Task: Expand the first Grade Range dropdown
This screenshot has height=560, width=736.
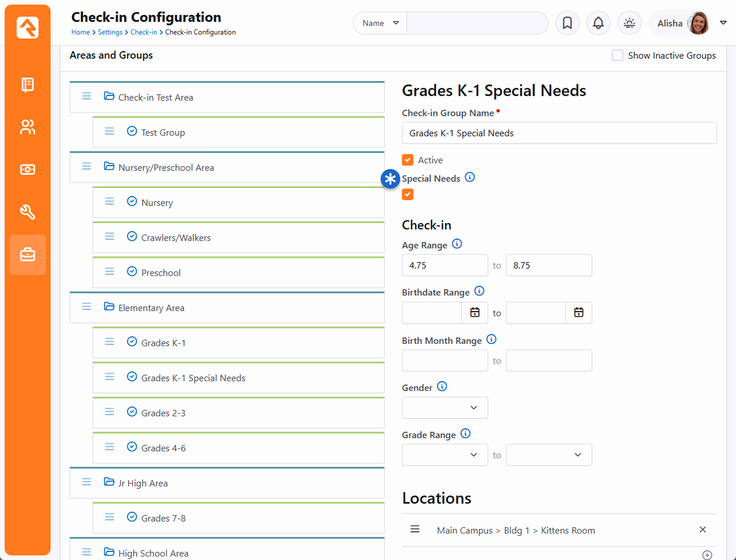Action: (x=444, y=455)
